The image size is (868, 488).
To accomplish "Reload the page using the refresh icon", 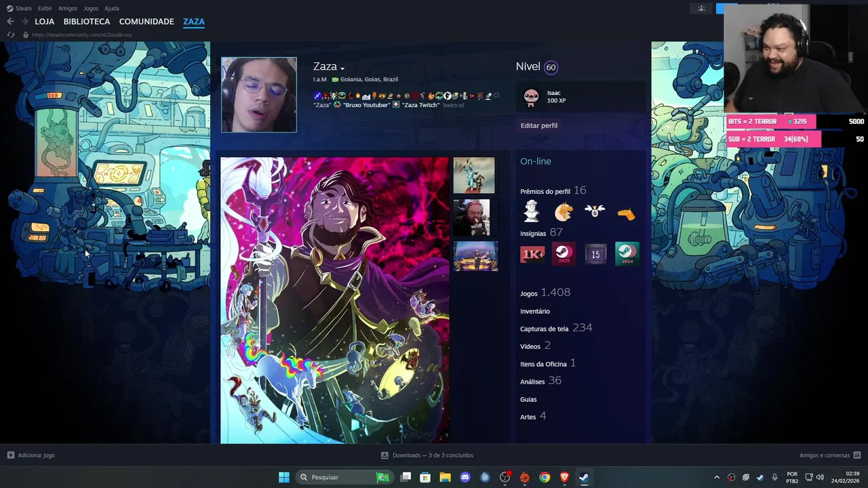I will [x=11, y=35].
